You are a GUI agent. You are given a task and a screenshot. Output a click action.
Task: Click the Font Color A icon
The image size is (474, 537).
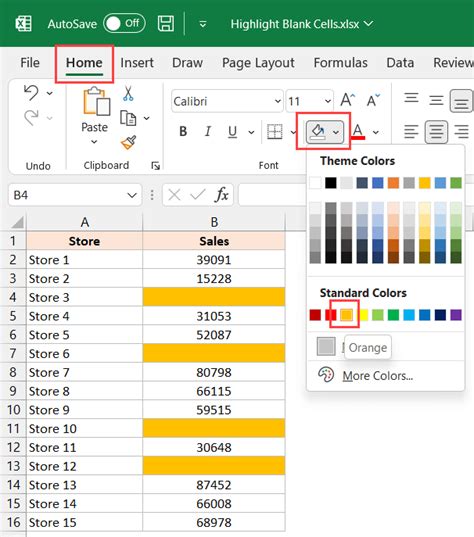(358, 132)
